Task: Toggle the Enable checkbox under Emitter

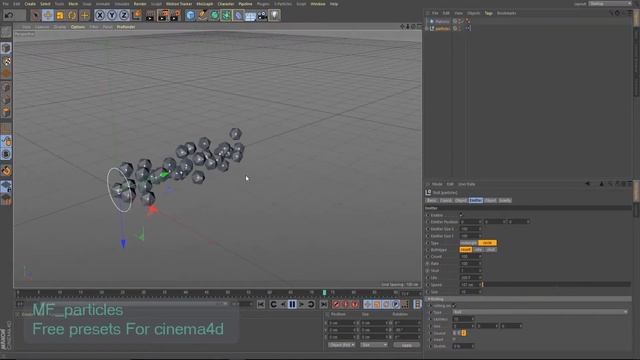Action: (461, 215)
